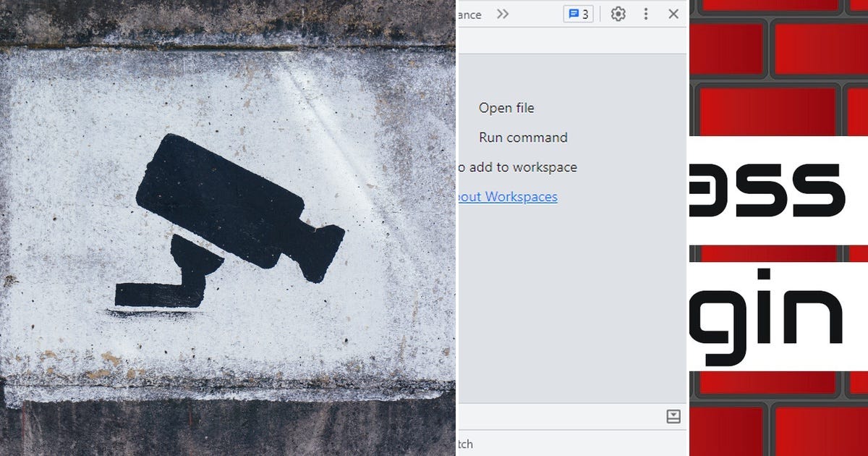Close DevTools with the X icon
Screen dimensions: 868x456
(673, 14)
